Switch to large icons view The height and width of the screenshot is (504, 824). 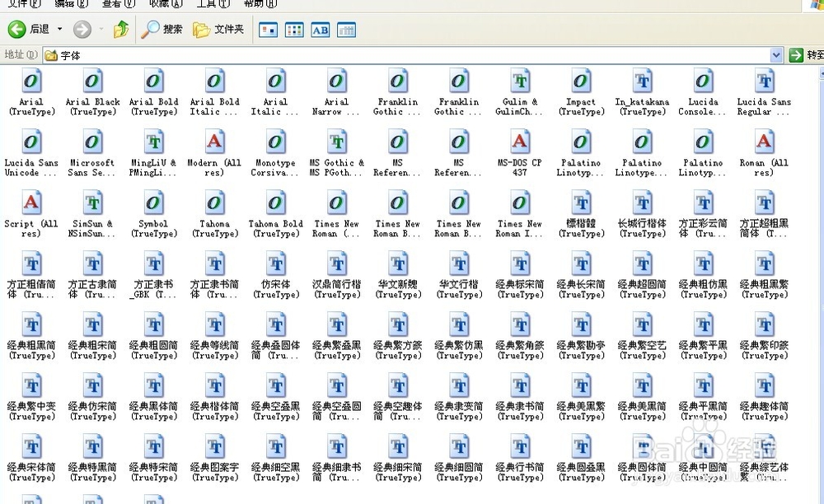[268, 30]
